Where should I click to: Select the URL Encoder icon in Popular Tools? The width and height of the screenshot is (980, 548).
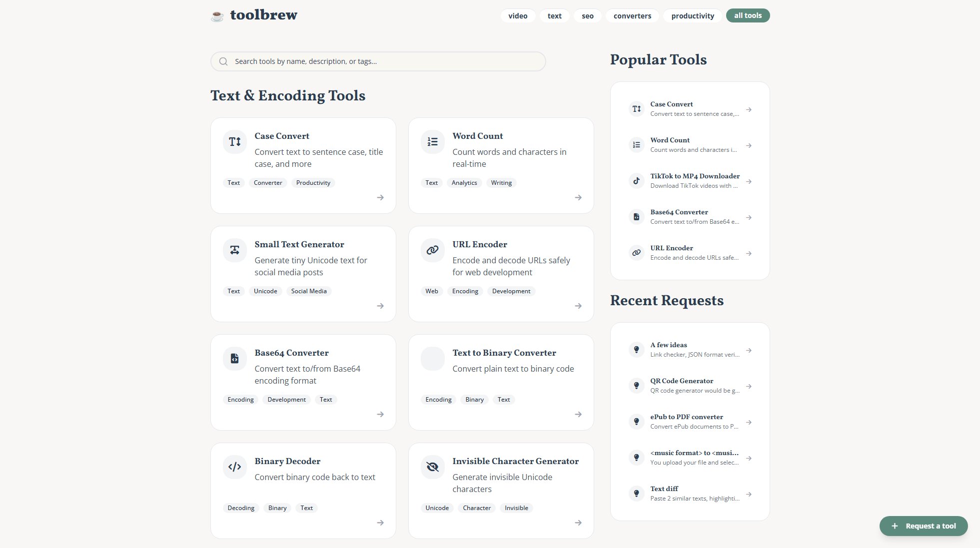636,253
